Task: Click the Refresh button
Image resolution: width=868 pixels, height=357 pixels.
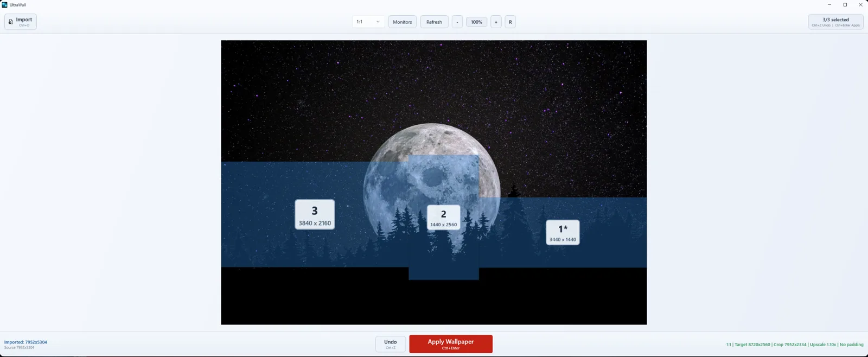Action: 434,22
